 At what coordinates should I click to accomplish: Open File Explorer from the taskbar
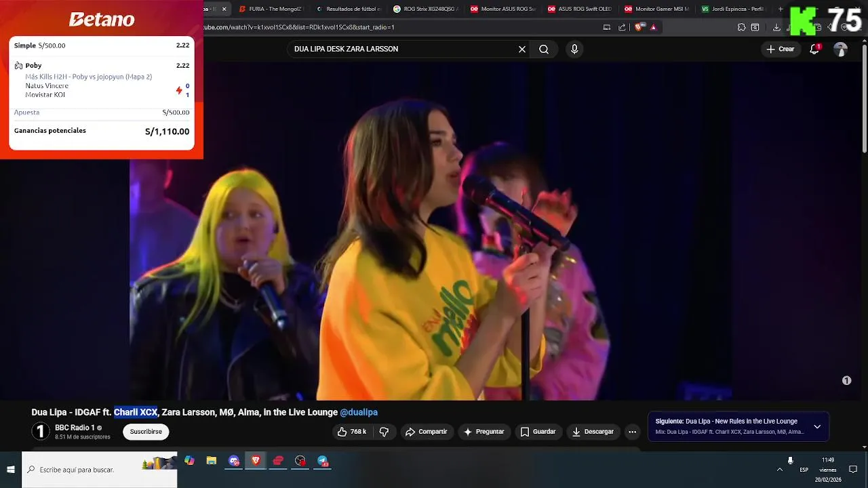[x=212, y=461]
